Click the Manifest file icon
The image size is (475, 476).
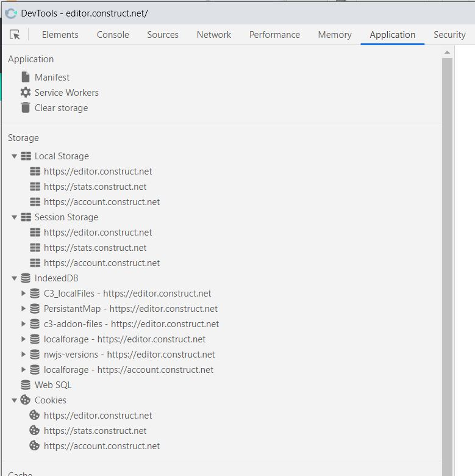[26, 77]
